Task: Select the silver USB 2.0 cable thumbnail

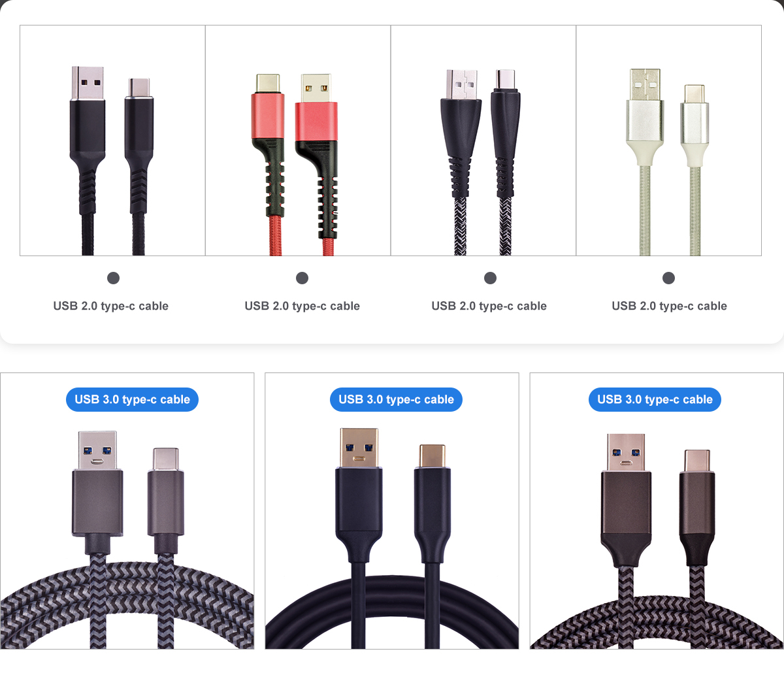Action: pyautogui.click(x=669, y=140)
